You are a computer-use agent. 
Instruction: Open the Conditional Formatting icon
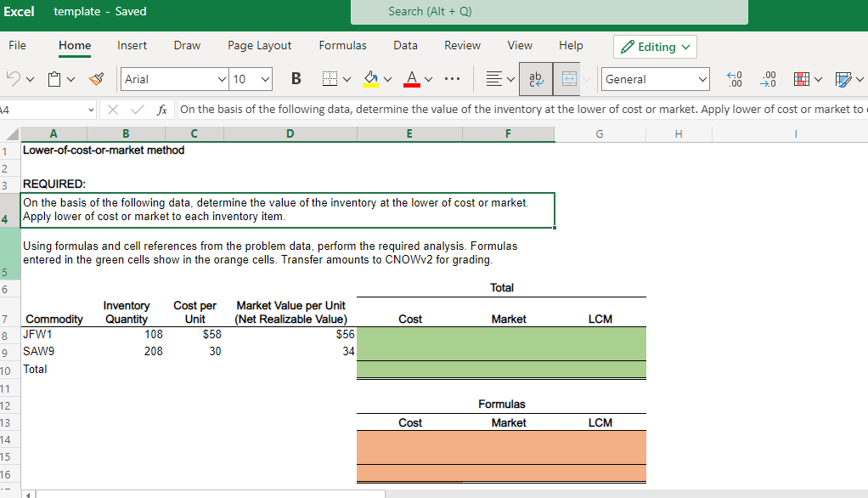pos(800,79)
